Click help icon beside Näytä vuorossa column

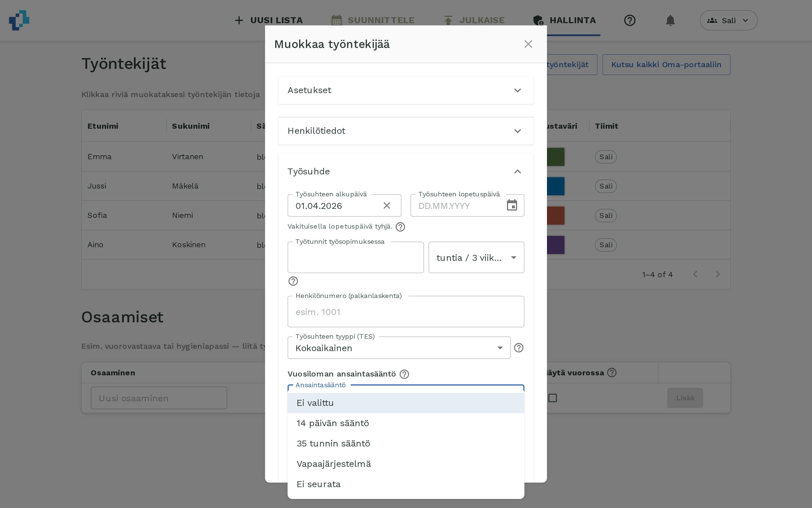[612, 373]
